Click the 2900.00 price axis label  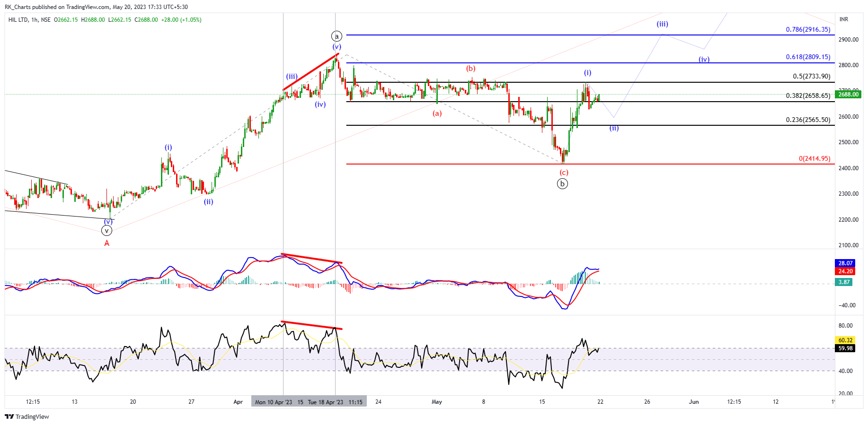tap(848, 40)
